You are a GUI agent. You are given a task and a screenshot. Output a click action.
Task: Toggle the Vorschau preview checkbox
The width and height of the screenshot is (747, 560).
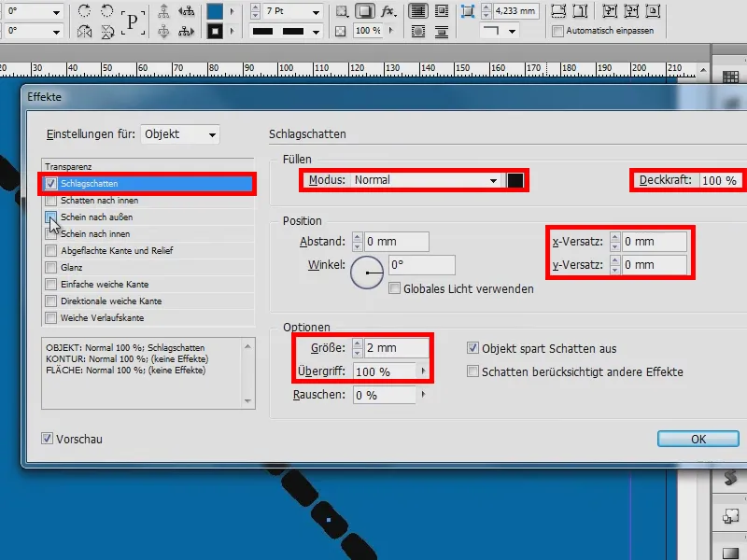tap(47, 439)
